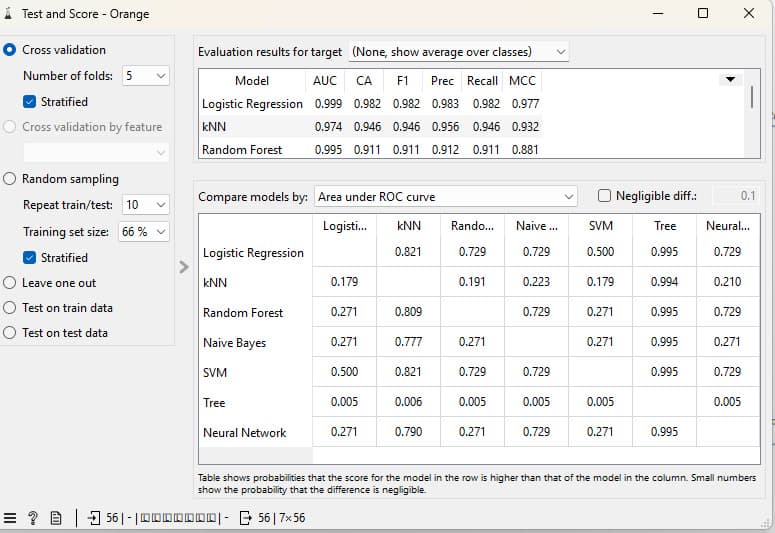Open the help question mark icon
The width and height of the screenshot is (775, 533).
pyautogui.click(x=33, y=518)
